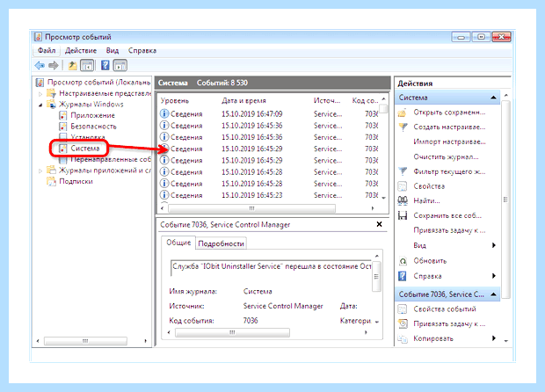This screenshot has width=545, height=392.
Task: Open the 'Справка' actions submenu arrow
Action: point(493,276)
